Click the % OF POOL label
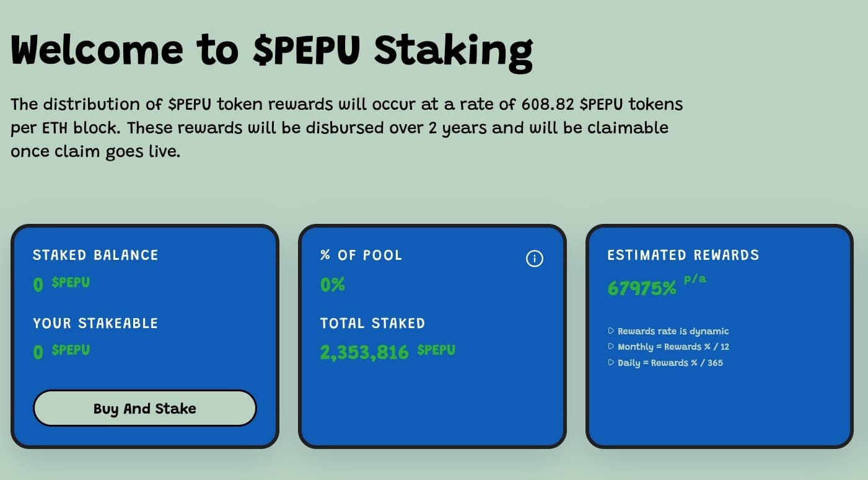868x480 pixels. click(361, 255)
